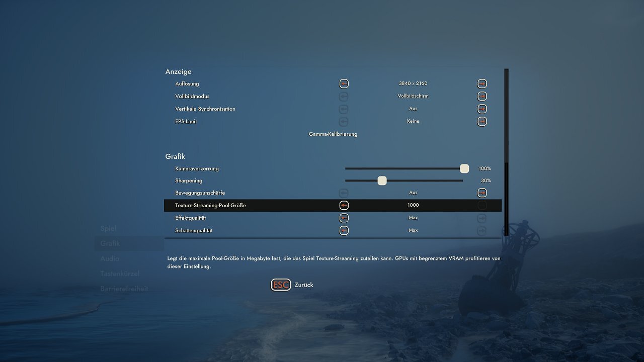Screen dimensions: 644x362
Task: Click right arrow for Texture-Streaming-Pool-Größe
Action: (x=482, y=206)
